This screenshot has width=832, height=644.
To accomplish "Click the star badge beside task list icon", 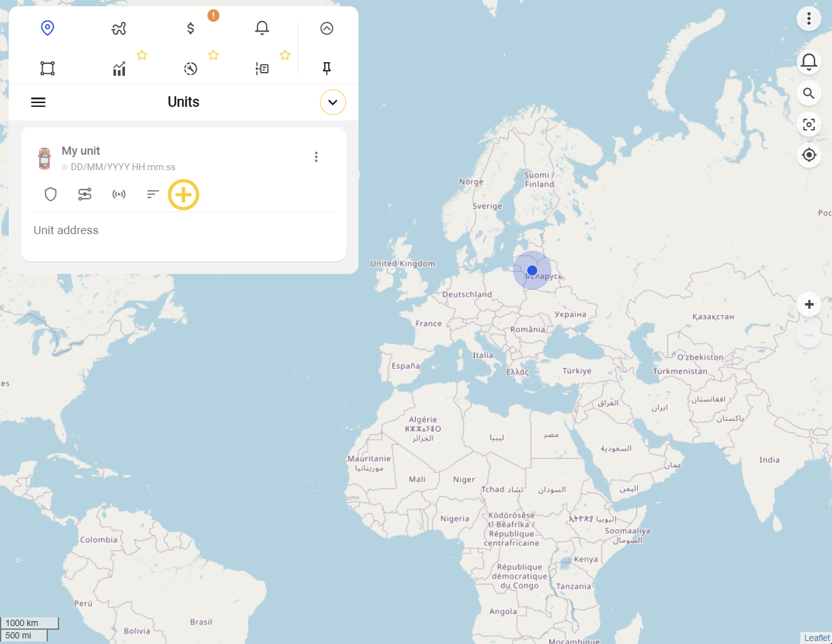I will 285,55.
